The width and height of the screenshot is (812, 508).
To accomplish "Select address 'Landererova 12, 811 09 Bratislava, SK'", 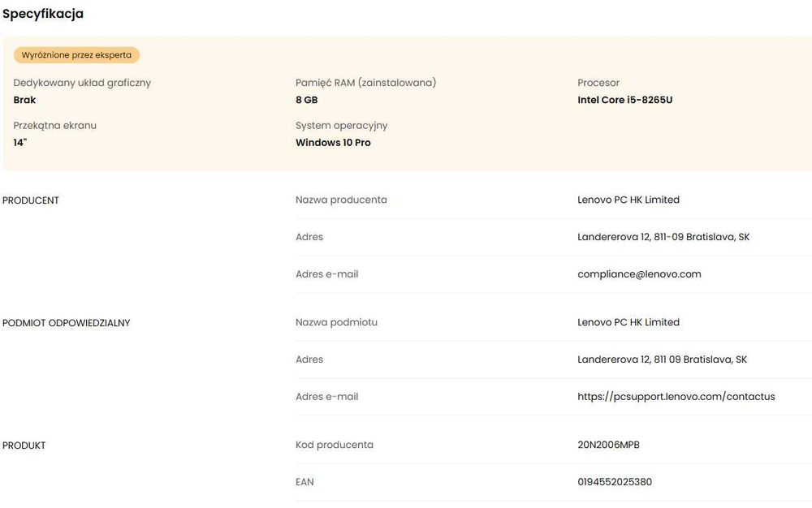I will [662, 359].
